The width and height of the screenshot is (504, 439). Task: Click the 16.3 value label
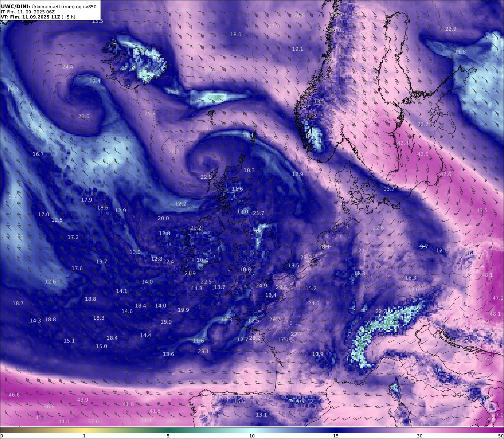tap(411, 278)
